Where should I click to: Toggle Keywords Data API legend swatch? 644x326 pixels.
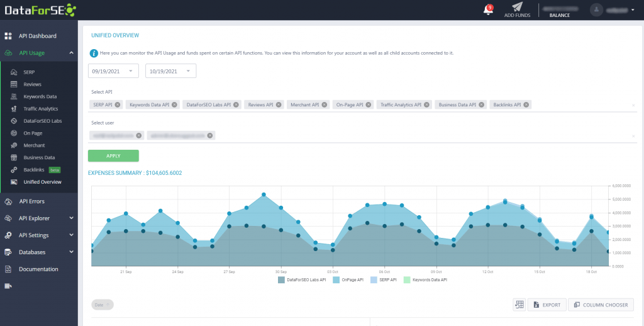tap(407, 280)
